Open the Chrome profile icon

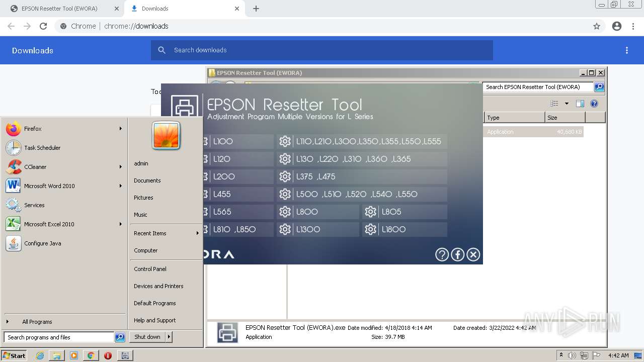[617, 26]
